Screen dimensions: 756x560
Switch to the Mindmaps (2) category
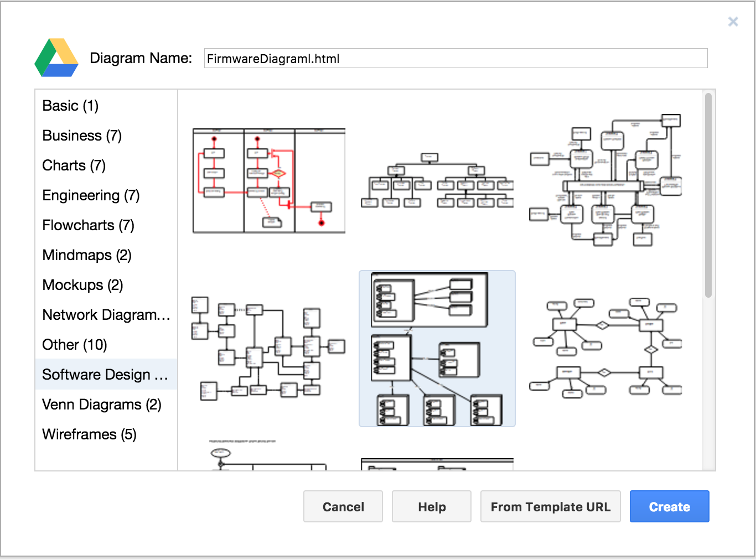pyautogui.click(x=87, y=255)
